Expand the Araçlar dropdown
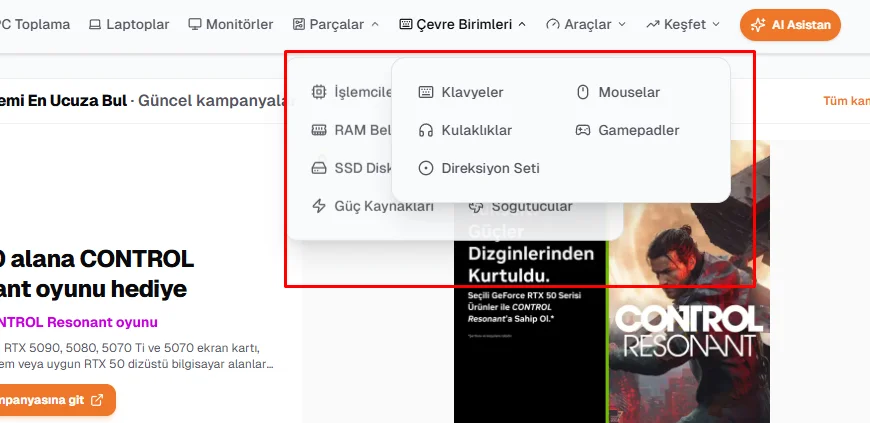Screen dimensions: 870x423 [x=586, y=24]
